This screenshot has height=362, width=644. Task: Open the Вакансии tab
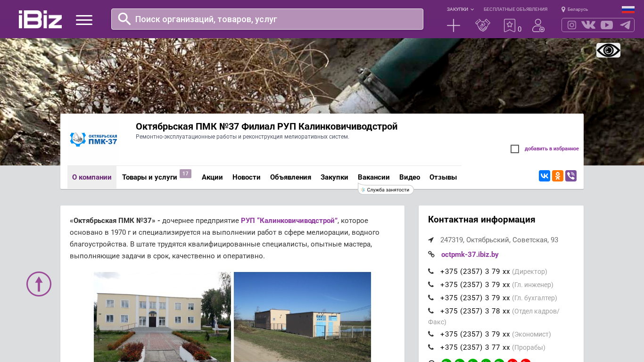(x=374, y=177)
